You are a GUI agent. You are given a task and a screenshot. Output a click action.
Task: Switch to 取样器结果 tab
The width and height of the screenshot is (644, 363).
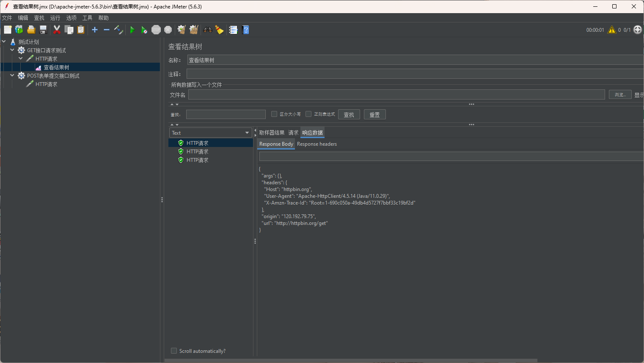272,133
